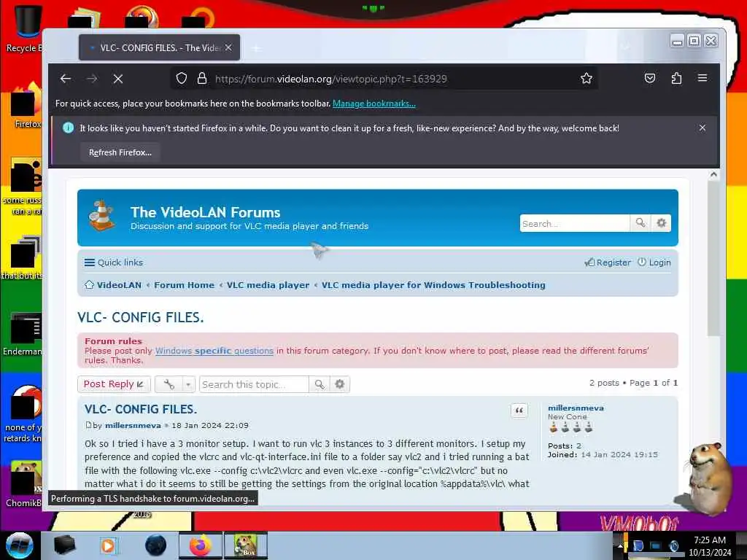Dismiss the Firefox refresh notification

[x=703, y=128]
